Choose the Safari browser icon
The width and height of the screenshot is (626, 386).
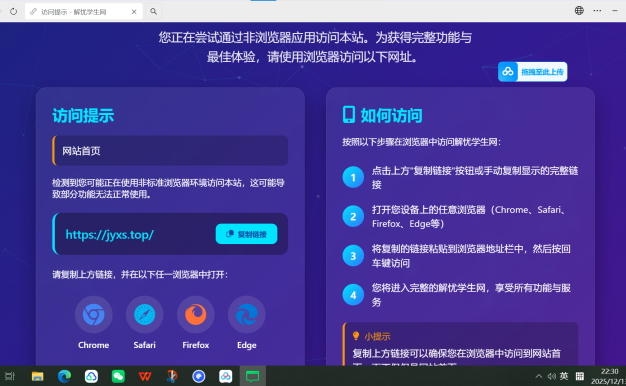[145, 315]
